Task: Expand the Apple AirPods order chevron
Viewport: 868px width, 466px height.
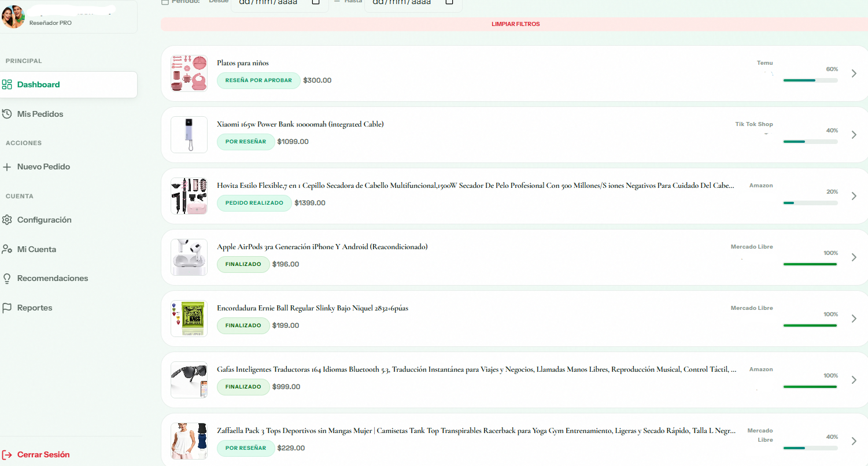Action: point(854,257)
